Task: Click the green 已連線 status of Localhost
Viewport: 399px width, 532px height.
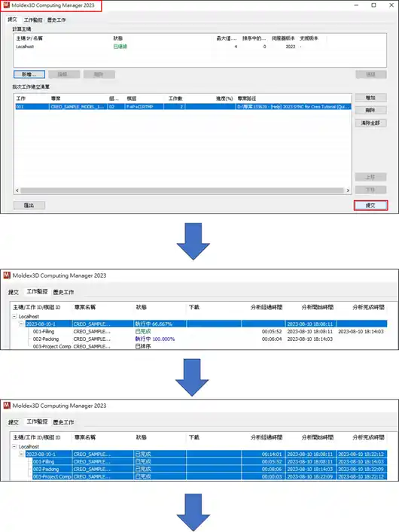Action: point(120,47)
